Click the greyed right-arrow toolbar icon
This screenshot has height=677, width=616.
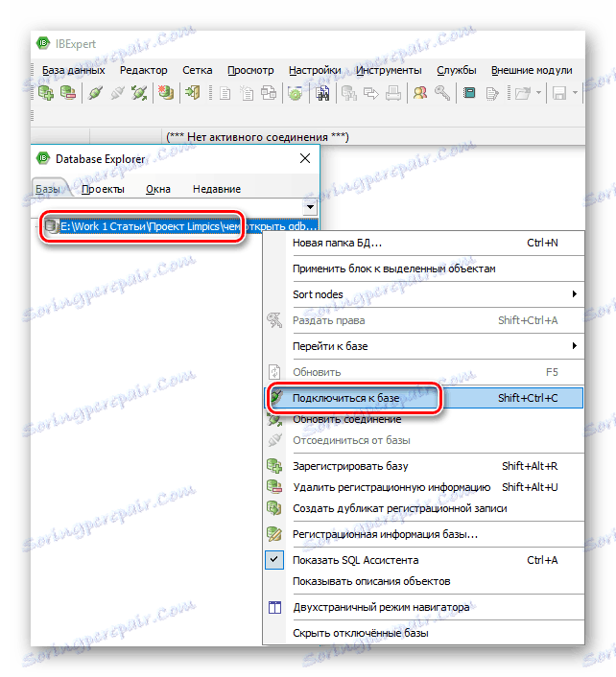[x=370, y=93]
